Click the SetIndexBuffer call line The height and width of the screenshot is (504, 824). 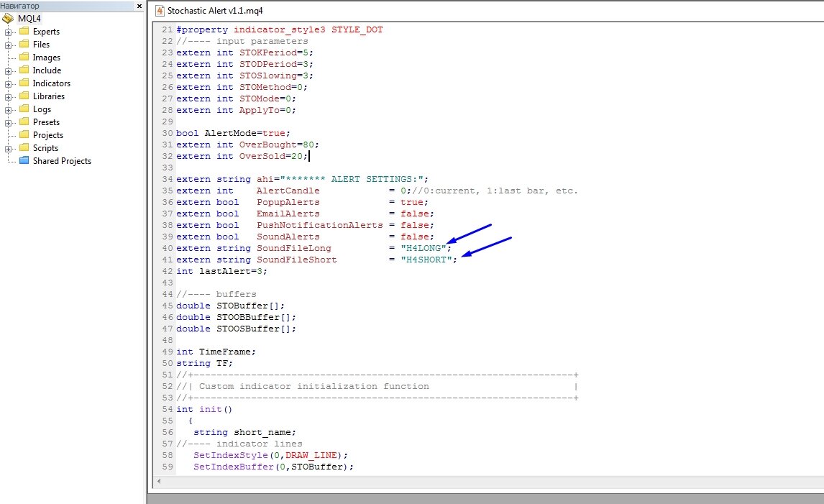(x=273, y=467)
